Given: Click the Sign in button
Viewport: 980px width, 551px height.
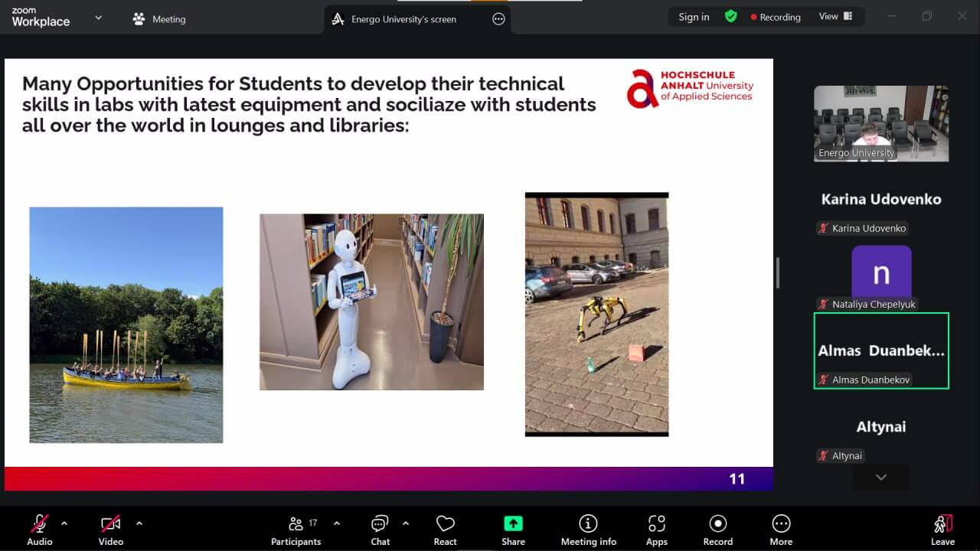Looking at the screenshot, I should coord(694,17).
